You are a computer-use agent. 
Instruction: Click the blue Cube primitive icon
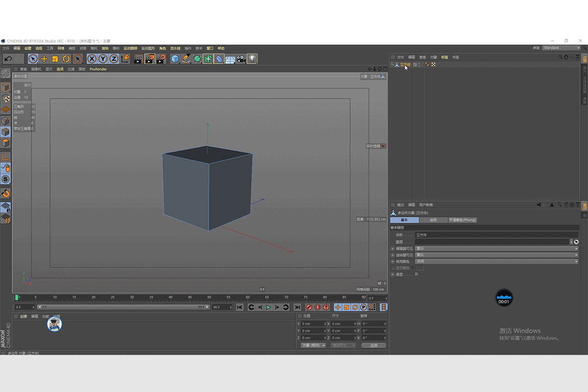175,59
